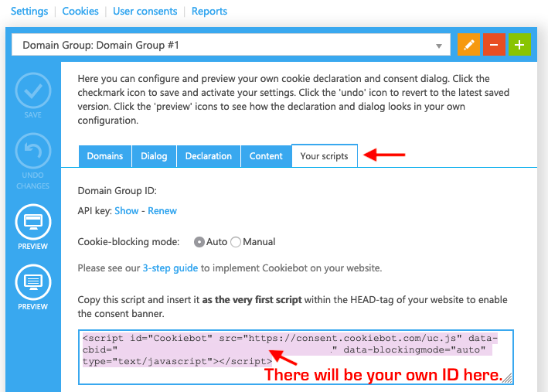Click the Renew API key link
This screenshot has width=548, height=392.
[162, 210]
